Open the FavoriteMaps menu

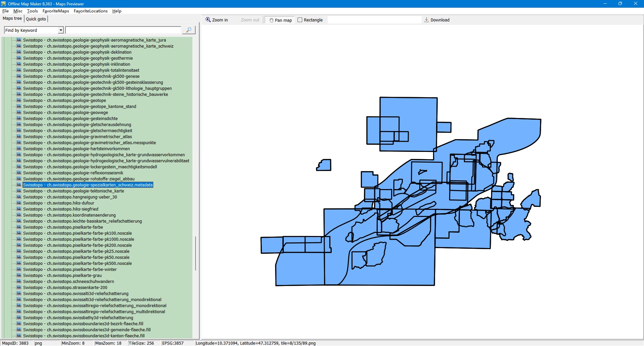[56, 11]
